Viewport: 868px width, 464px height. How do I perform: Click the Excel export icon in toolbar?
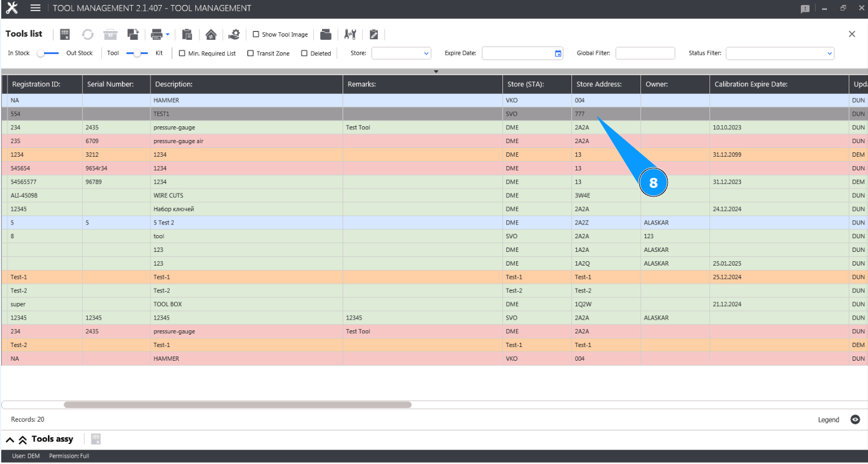click(x=65, y=35)
